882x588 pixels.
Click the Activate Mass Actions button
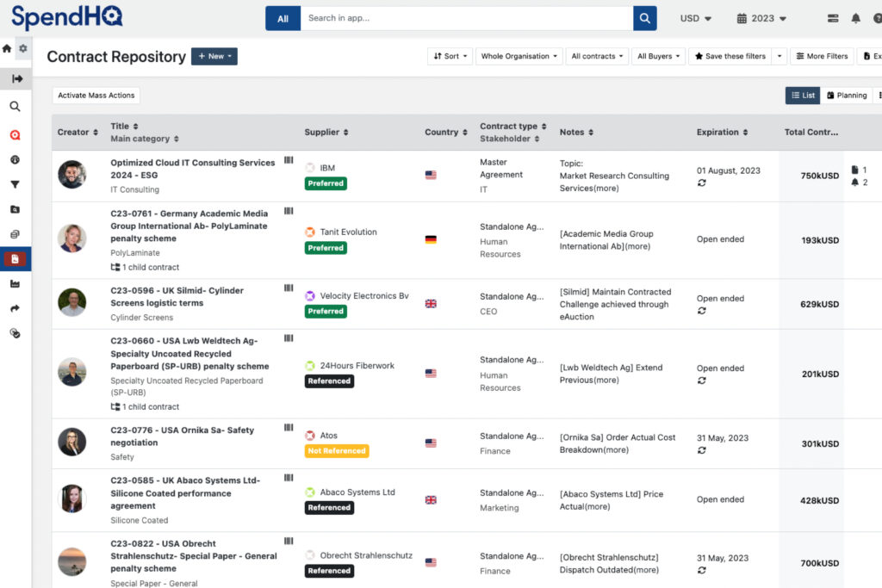[95, 96]
